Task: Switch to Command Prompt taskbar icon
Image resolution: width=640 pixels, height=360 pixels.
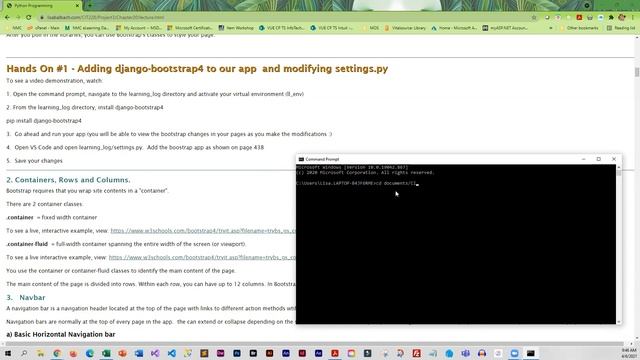Action: [x=531, y=353]
